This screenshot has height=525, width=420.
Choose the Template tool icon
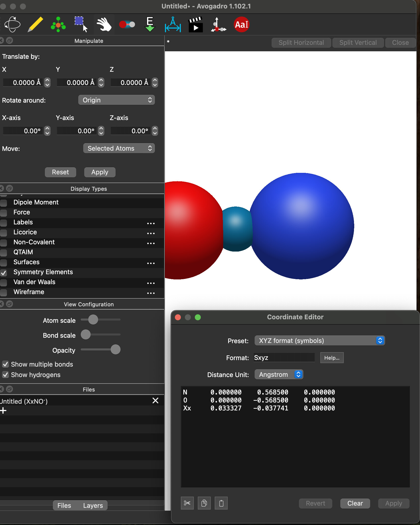[58, 24]
